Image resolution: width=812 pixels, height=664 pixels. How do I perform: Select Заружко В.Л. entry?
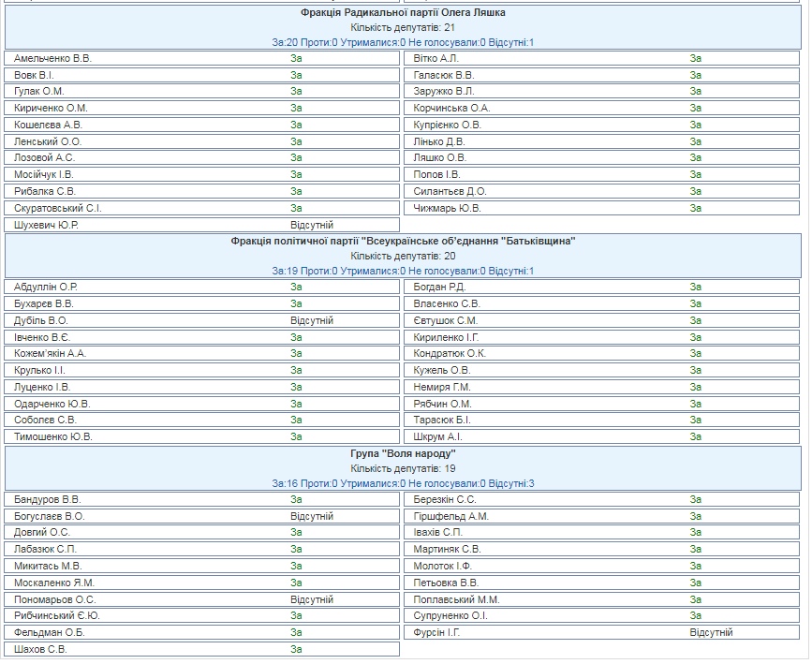click(x=602, y=91)
